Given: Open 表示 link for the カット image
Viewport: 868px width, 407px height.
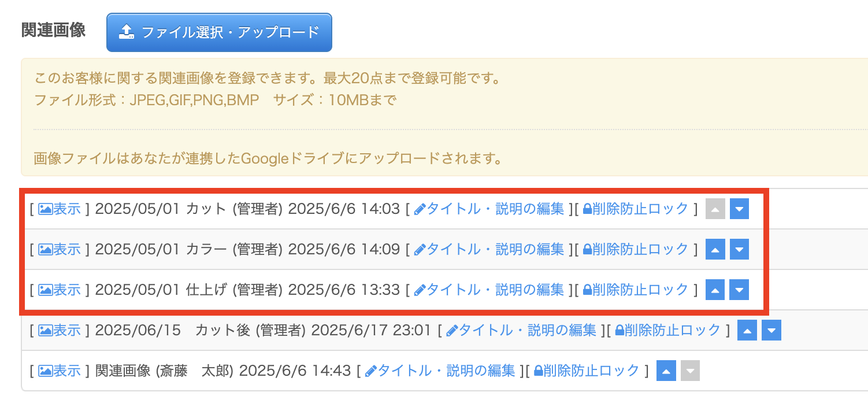Looking at the screenshot, I should (x=60, y=209).
